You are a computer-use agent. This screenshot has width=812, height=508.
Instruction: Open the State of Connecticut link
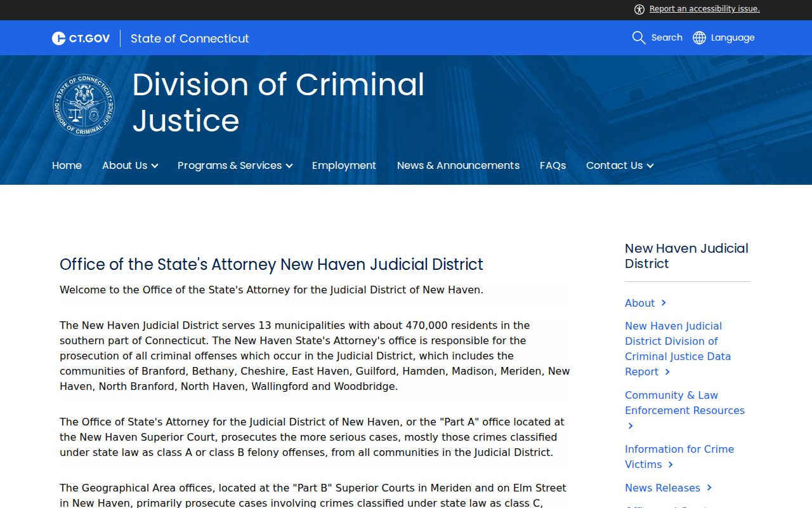click(x=190, y=38)
